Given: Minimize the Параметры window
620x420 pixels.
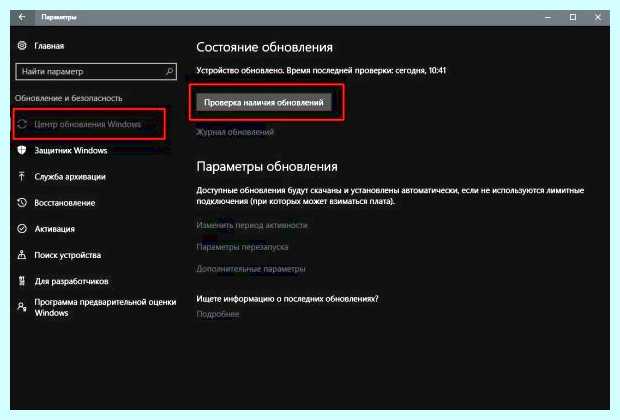Looking at the screenshot, I should (548, 17).
